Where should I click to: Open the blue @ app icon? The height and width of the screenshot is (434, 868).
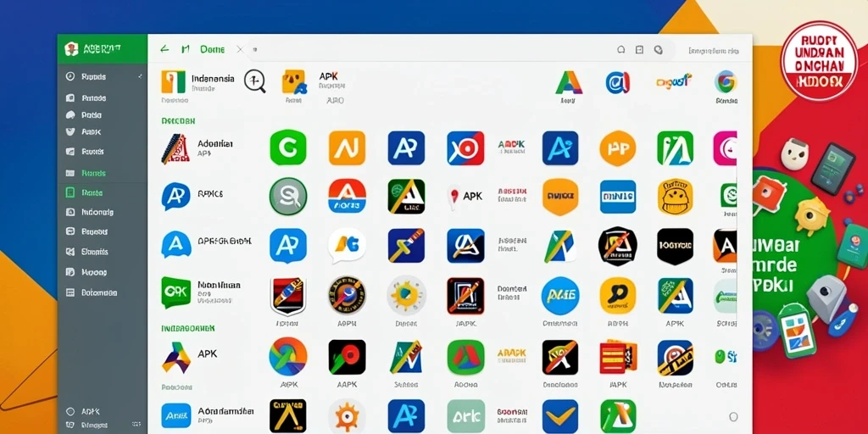tap(617, 82)
